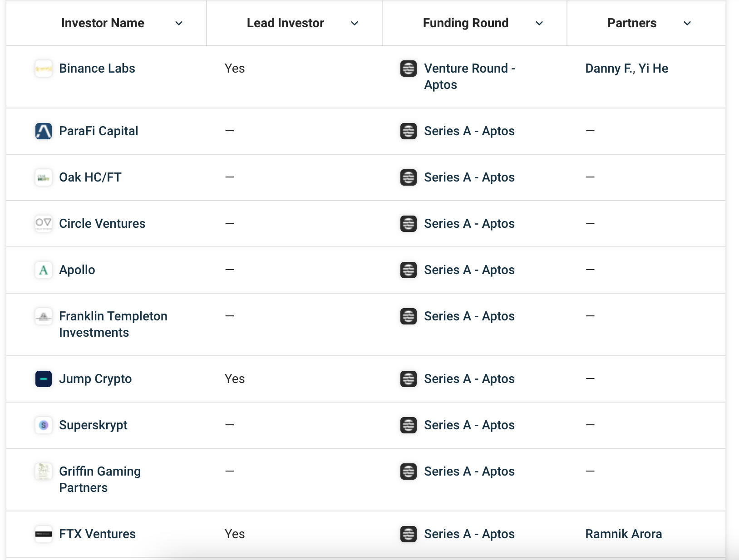The image size is (739, 560).
Task: Click the Superskrypt logo icon
Action: pyautogui.click(x=44, y=425)
